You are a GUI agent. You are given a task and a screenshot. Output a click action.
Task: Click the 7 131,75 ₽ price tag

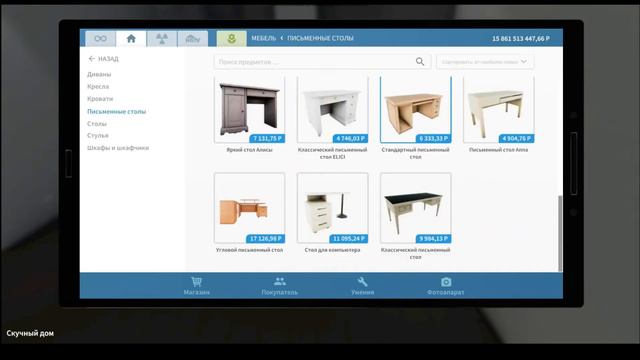267,138
